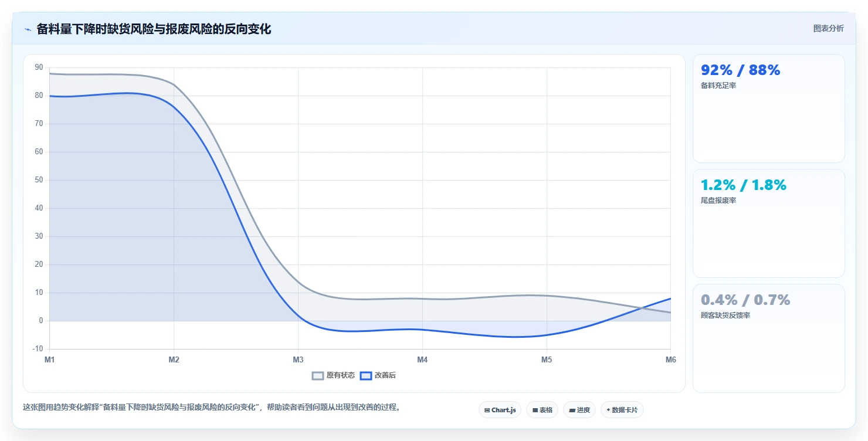
Task: Open the 备料充足率 92% / 88% card
Action: pyautogui.click(x=768, y=108)
